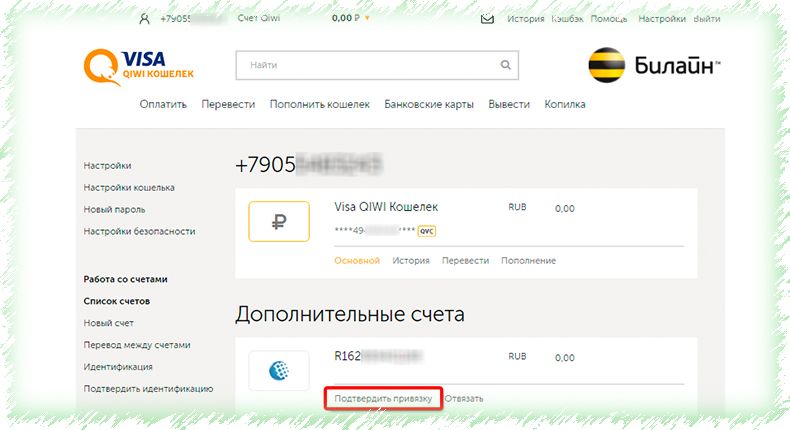Screen dimensions: 790x430
Task: Switch to История tab of QIWI wallet
Action: pyautogui.click(x=411, y=261)
